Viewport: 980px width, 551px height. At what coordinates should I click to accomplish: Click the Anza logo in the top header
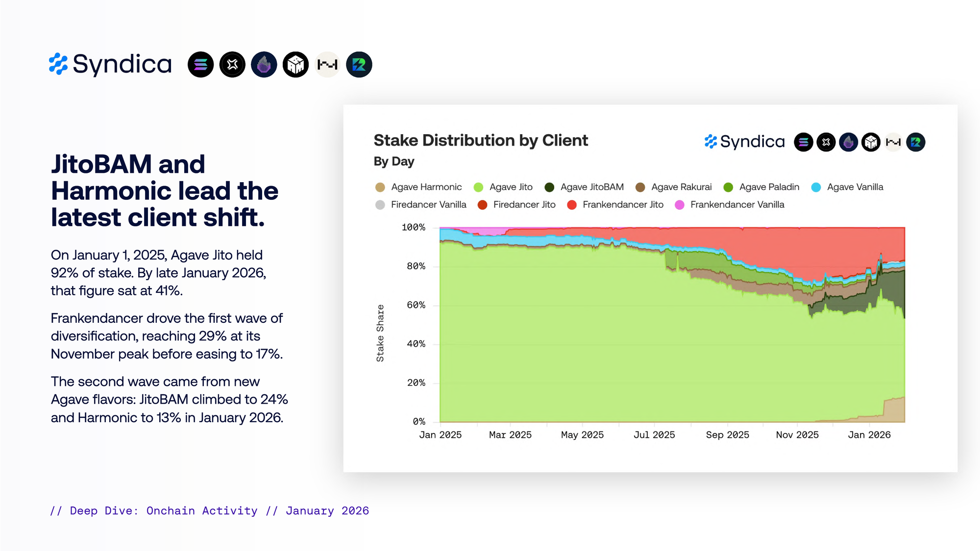[x=232, y=65]
